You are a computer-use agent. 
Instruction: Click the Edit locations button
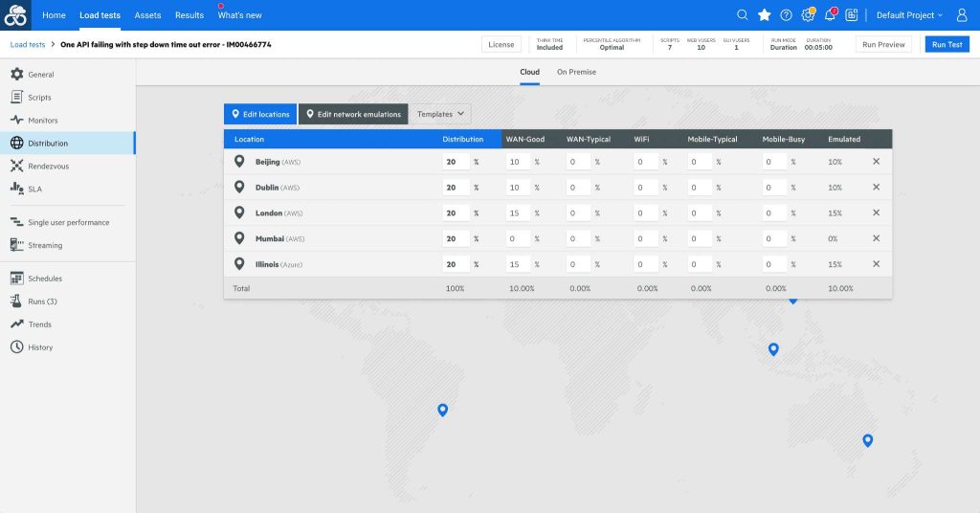click(x=260, y=114)
